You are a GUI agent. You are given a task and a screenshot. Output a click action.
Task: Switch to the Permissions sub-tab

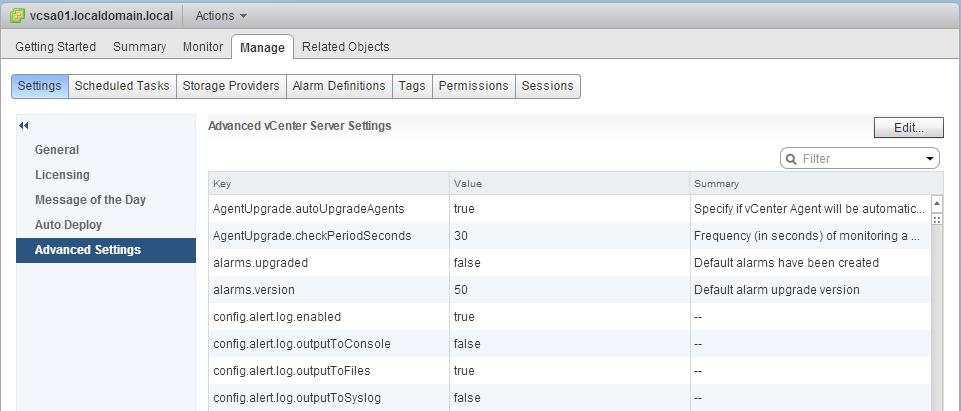474,86
